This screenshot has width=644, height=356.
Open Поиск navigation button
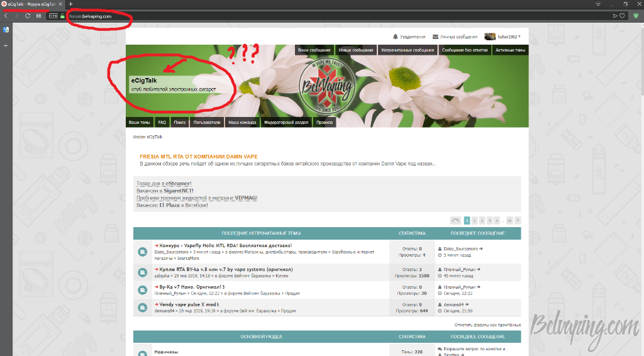coord(179,123)
